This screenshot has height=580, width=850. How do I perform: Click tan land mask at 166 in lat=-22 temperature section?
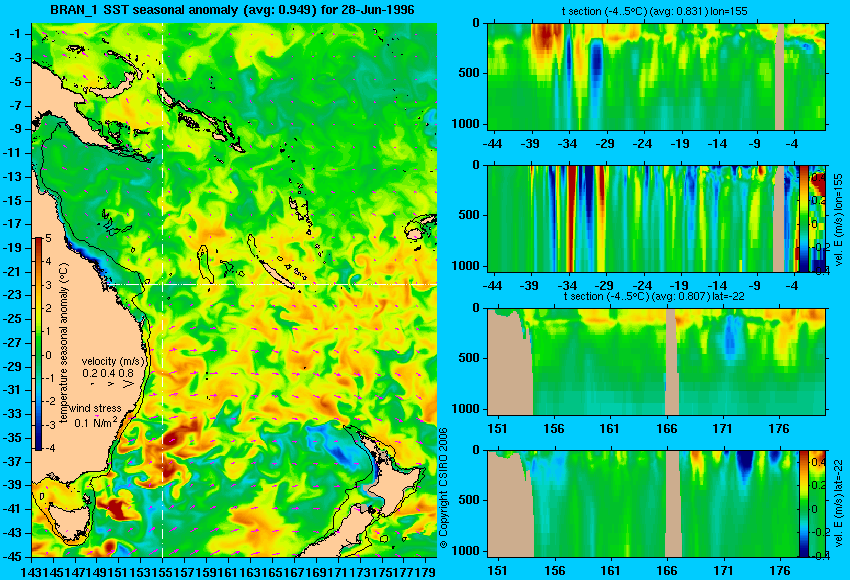(x=672, y=362)
